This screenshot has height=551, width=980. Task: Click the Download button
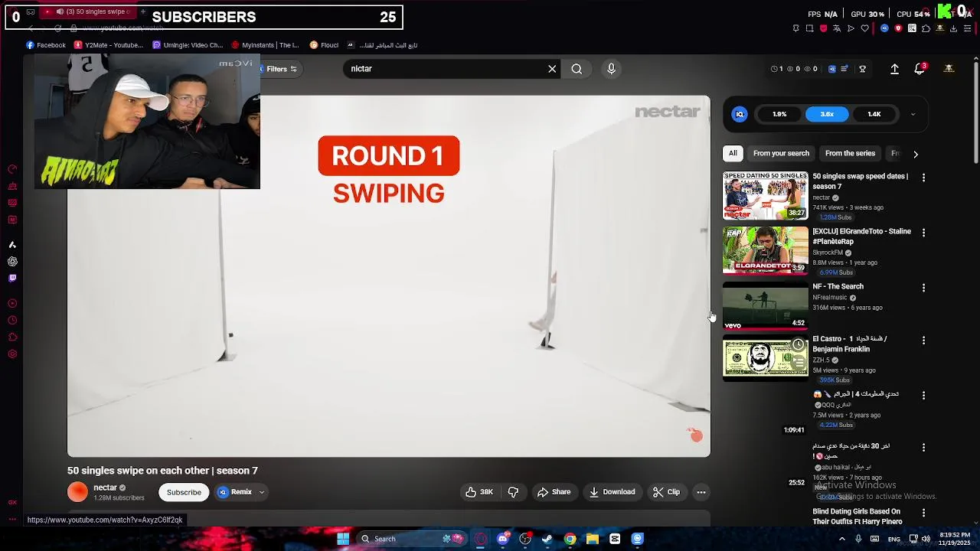[x=612, y=492]
